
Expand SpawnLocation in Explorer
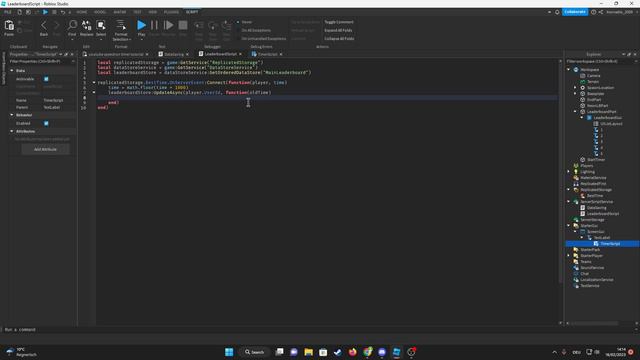(x=575, y=88)
